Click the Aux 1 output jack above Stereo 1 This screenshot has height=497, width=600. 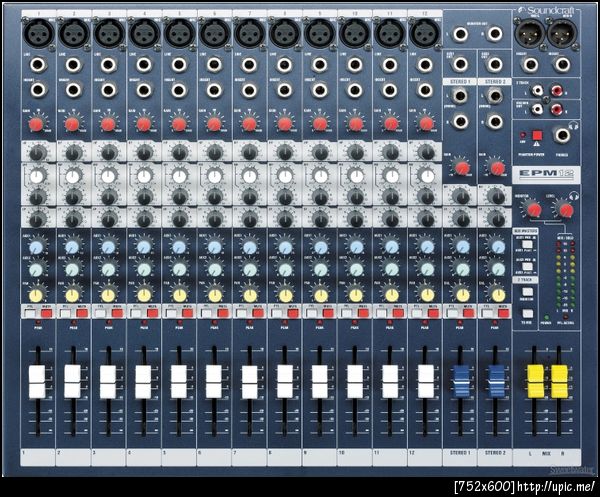460,64
